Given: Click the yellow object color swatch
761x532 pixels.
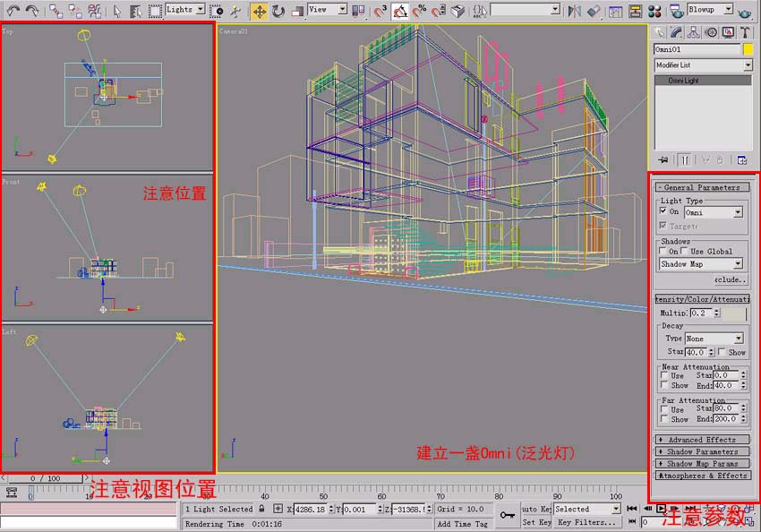Looking at the screenshot, I should coord(748,50).
